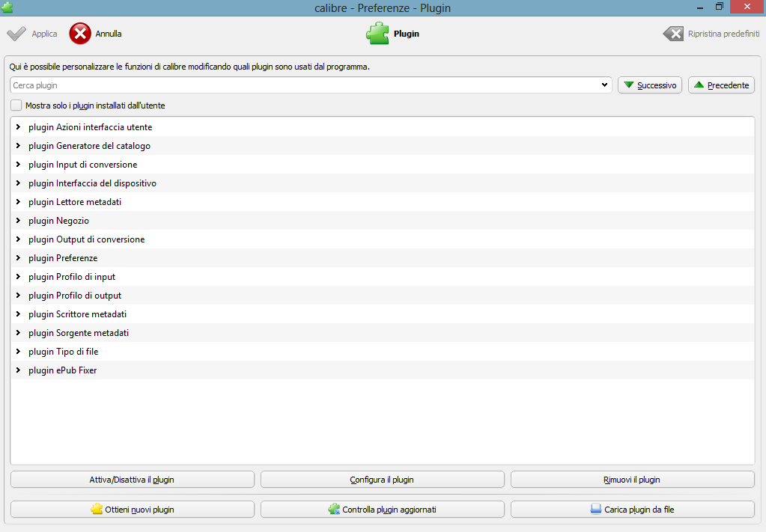766x532 pixels.
Task: Click the Ripristina predefiniti reset icon
Action: (x=673, y=34)
